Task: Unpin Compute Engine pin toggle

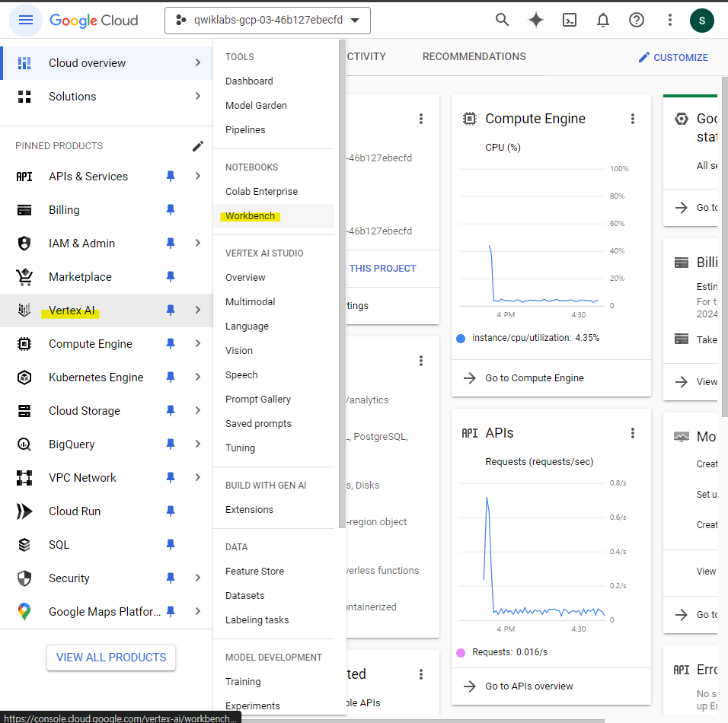Action: point(171,343)
